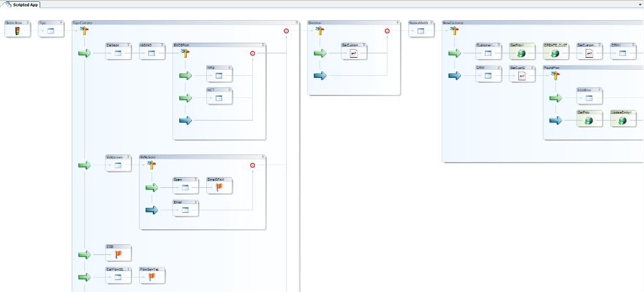
Task: Click the CRM1 node window icon
Action: (x=623, y=53)
